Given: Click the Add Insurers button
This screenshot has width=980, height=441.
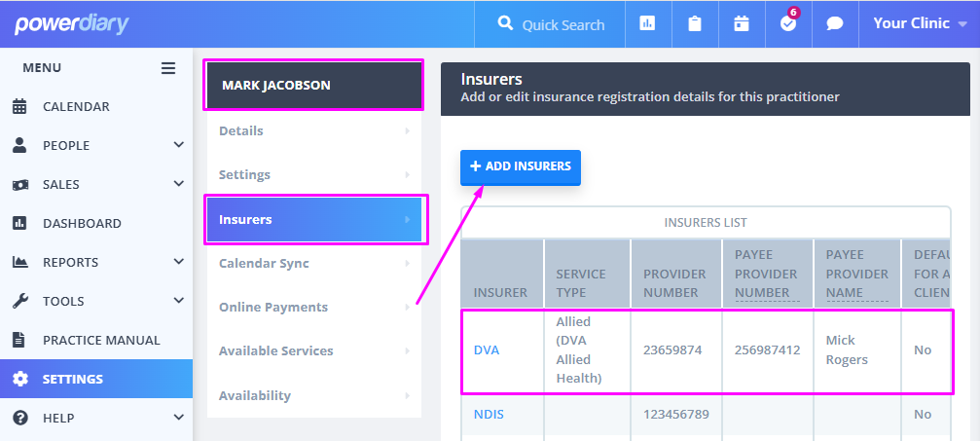Looking at the screenshot, I should tap(521, 166).
